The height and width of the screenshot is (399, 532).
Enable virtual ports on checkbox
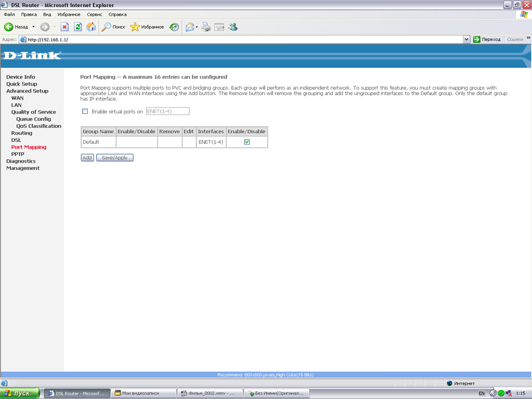85,111
